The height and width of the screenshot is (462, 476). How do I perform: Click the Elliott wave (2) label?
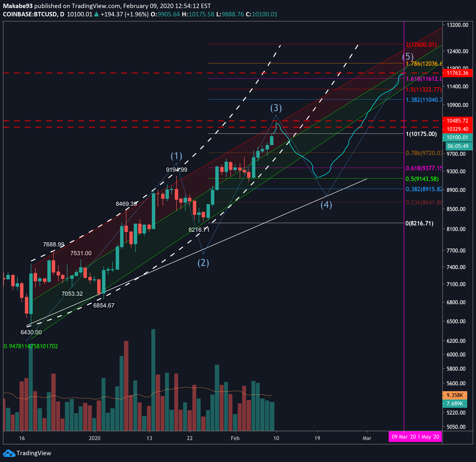(x=203, y=263)
